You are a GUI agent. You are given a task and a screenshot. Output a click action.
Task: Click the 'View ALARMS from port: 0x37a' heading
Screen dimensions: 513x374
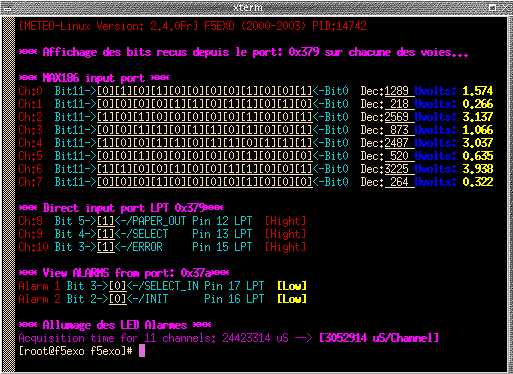point(124,273)
